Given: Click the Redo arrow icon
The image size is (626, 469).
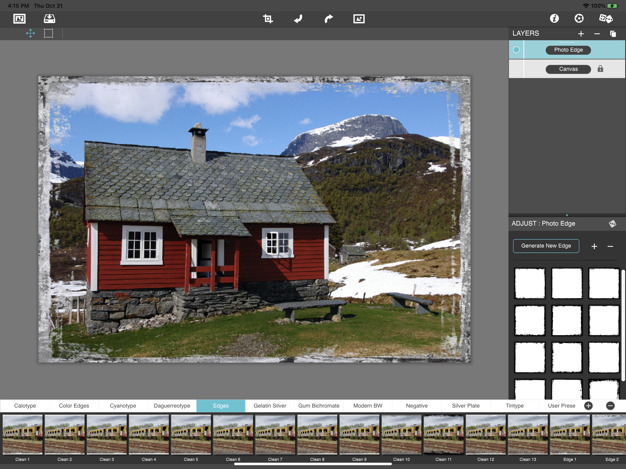Looking at the screenshot, I should tap(328, 18).
